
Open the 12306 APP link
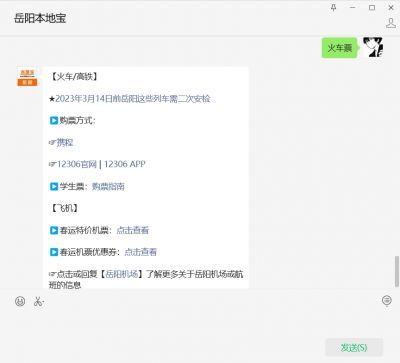[x=125, y=164]
